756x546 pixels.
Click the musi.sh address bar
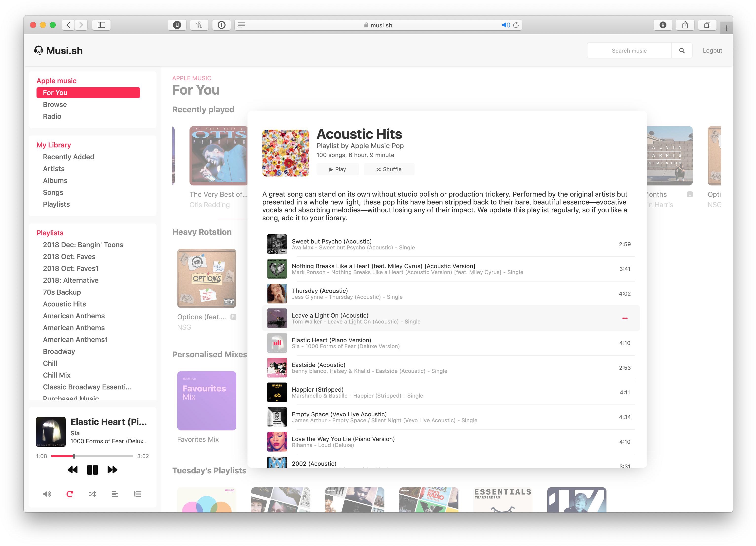(x=378, y=25)
